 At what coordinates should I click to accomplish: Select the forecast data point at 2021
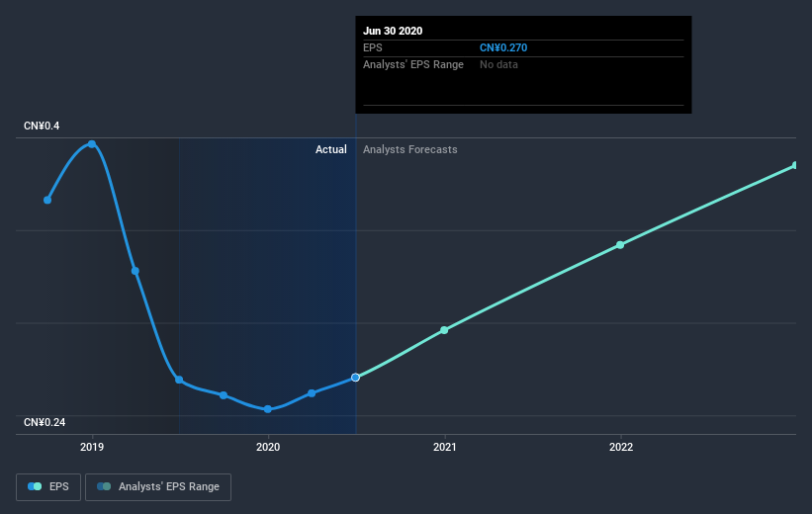click(444, 330)
